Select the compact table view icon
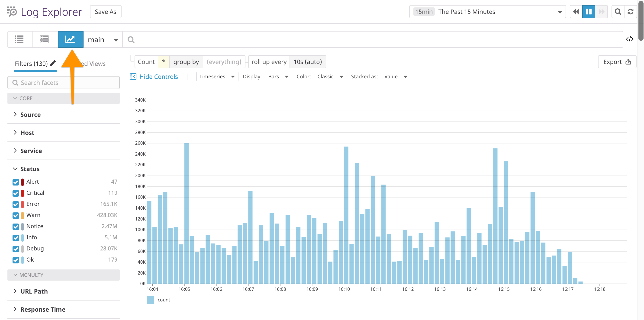 coord(45,39)
